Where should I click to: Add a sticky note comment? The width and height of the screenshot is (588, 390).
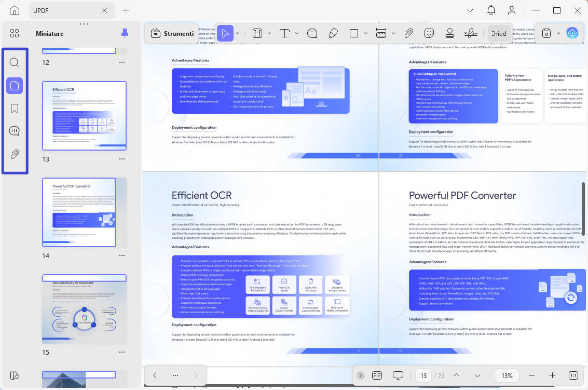point(312,33)
